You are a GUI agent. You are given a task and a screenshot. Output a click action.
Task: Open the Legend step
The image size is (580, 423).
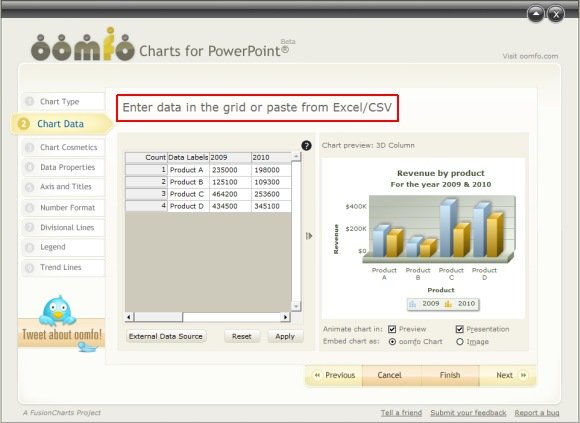(63, 247)
